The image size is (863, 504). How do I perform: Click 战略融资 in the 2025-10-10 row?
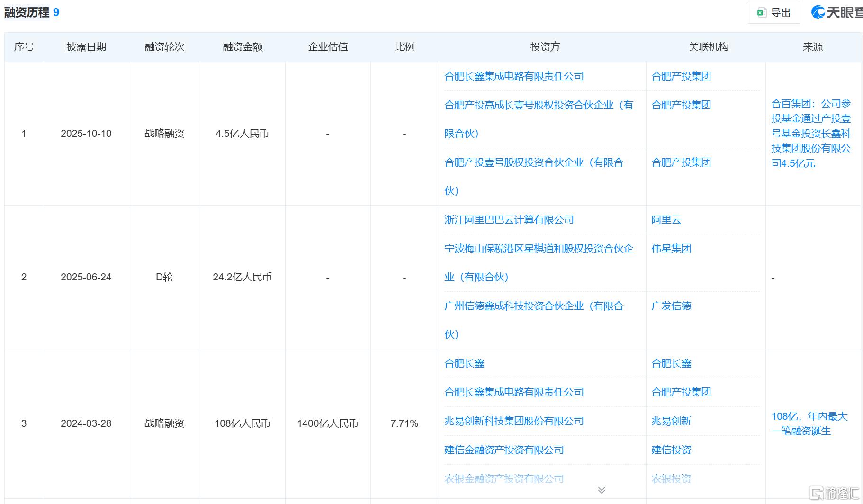coord(164,134)
